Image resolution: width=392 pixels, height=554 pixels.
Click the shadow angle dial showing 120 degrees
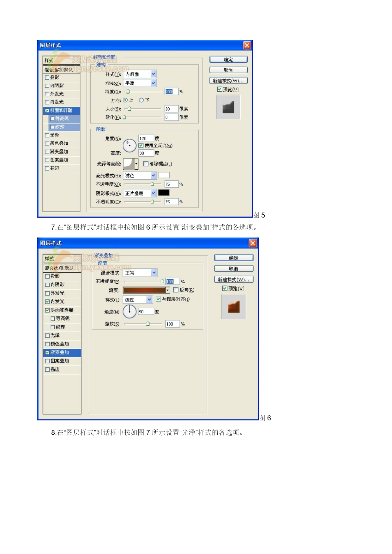click(130, 146)
